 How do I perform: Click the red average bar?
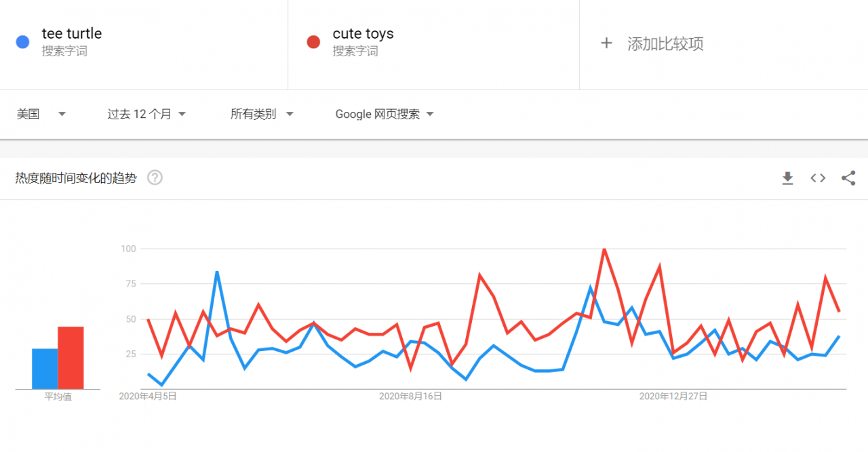[71, 358]
